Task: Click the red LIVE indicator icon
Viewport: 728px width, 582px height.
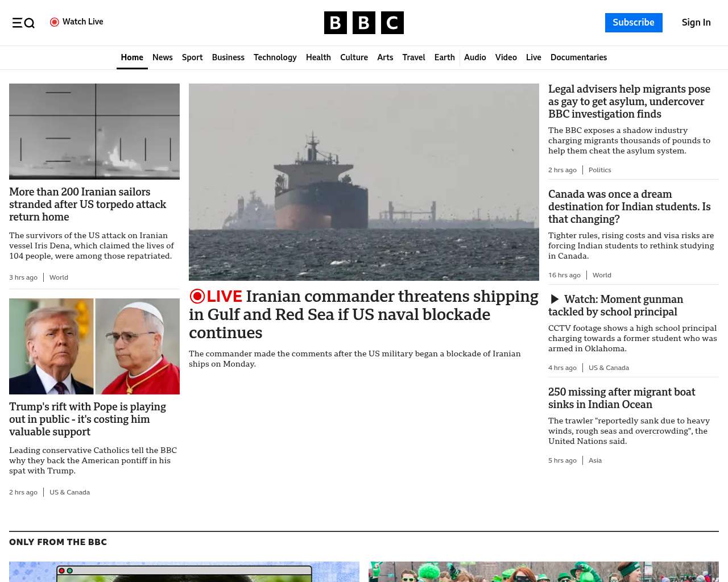Action: click(x=197, y=296)
